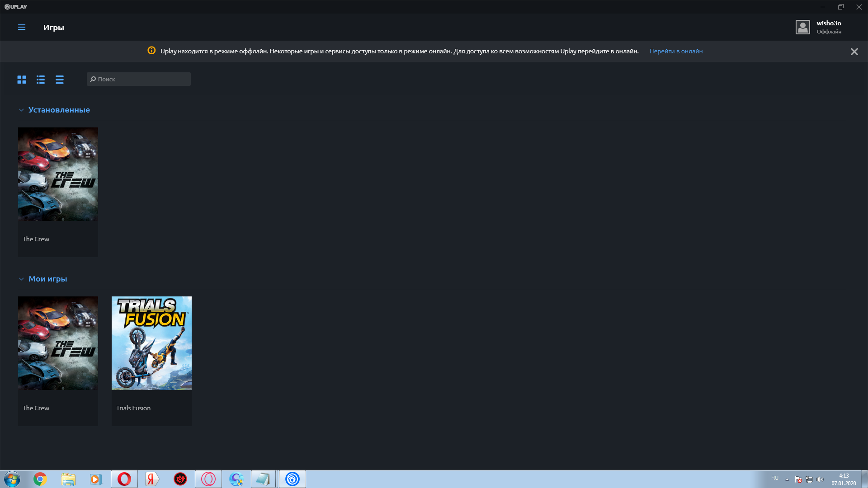The height and width of the screenshot is (488, 868).
Task: Click the Мои игры section heading
Action: coord(47,279)
